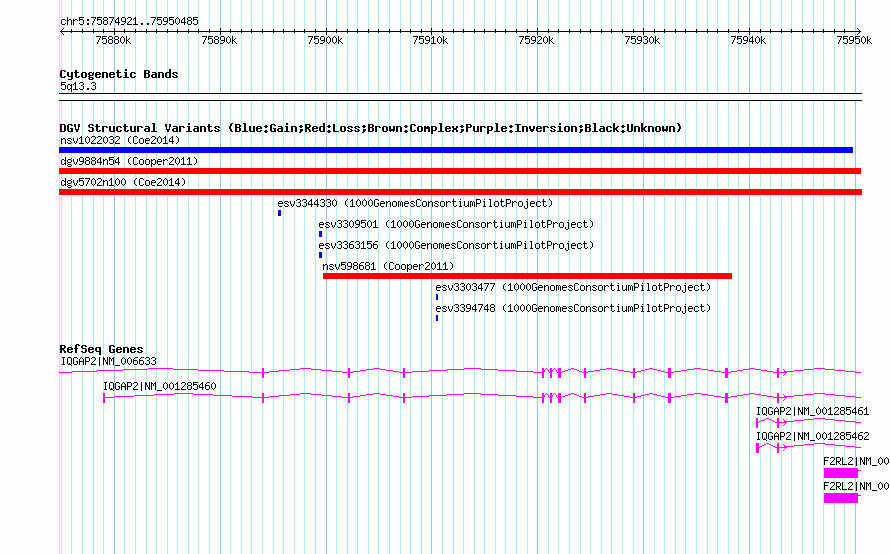Click the short transcript glyph under IQGAP2|NM_001285461
Image resolution: width=890 pixels, height=554 pixels.
[x=808, y=422]
